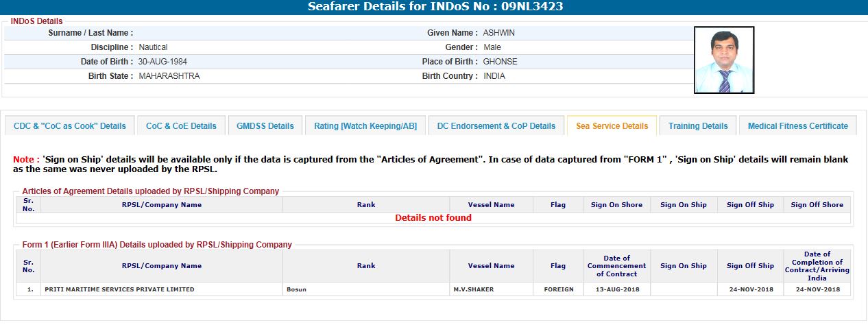The height and width of the screenshot is (325, 868).
Task: Click the Seafarer Details page title bar
Action: coord(434,8)
